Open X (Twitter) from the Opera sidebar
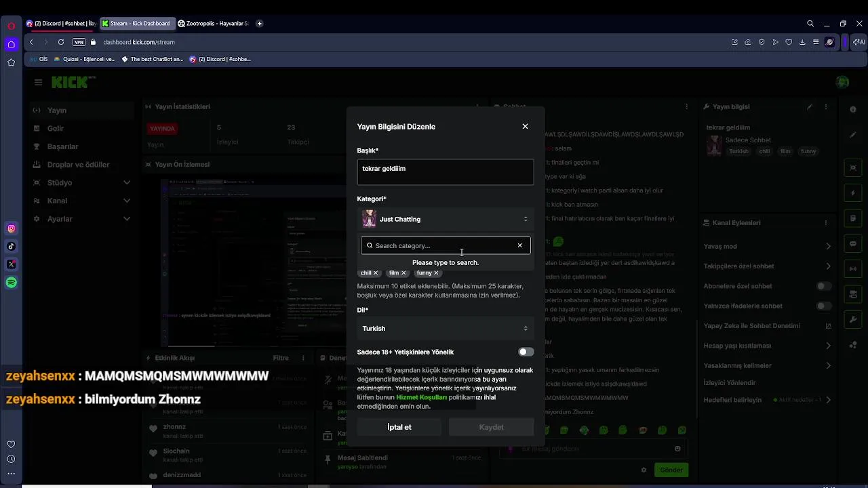This screenshot has width=868, height=488. pos(11,264)
